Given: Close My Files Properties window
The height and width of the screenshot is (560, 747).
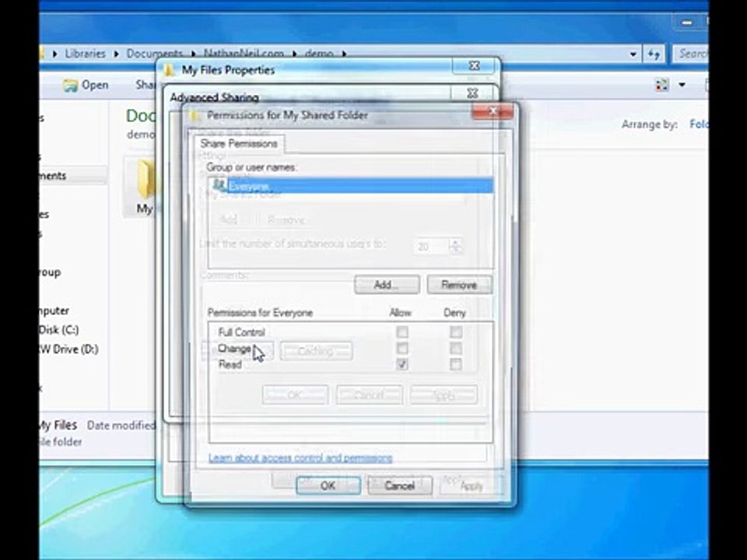Looking at the screenshot, I should pos(474,65).
